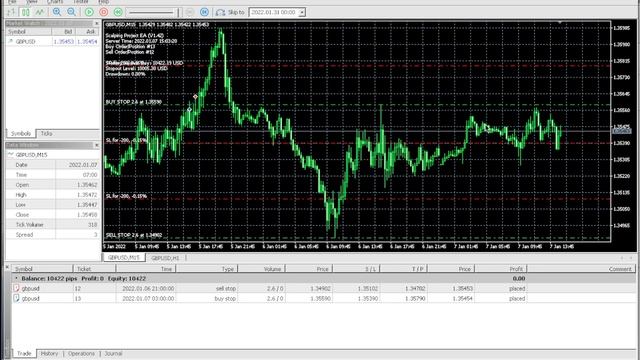640x360 pixels.
Task: Click the Ask column header
Action: 87,31
